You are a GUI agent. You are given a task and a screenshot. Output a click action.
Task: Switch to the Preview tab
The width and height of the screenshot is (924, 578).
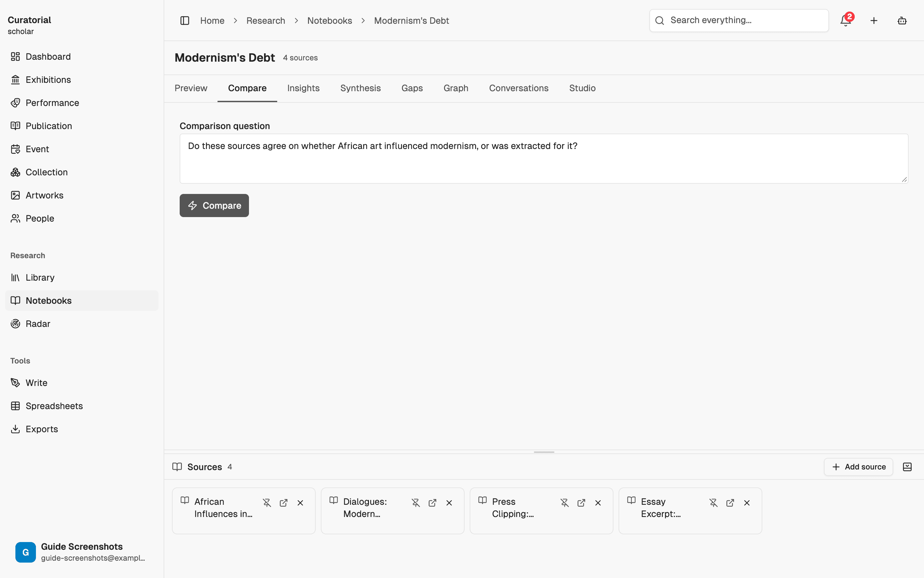point(191,88)
